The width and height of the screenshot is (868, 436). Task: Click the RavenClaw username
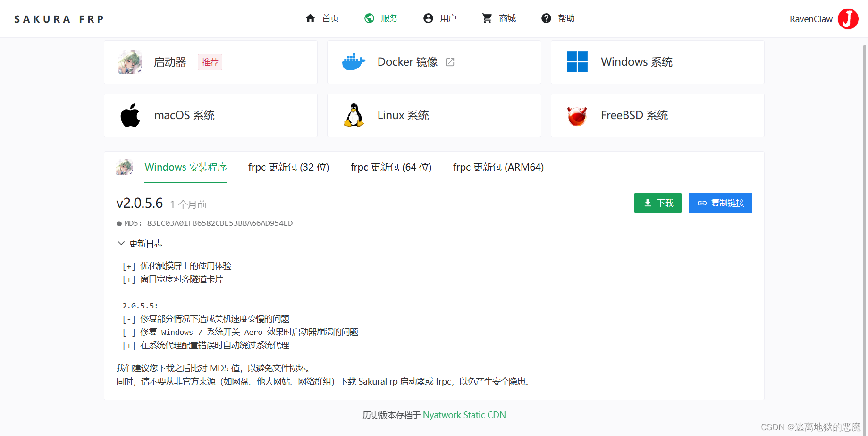point(811,19)
